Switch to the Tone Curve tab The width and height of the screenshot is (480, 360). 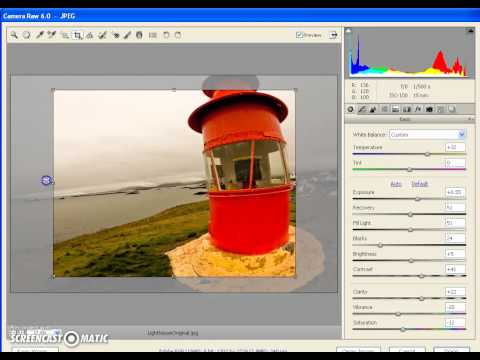click(x=362, y=109)
